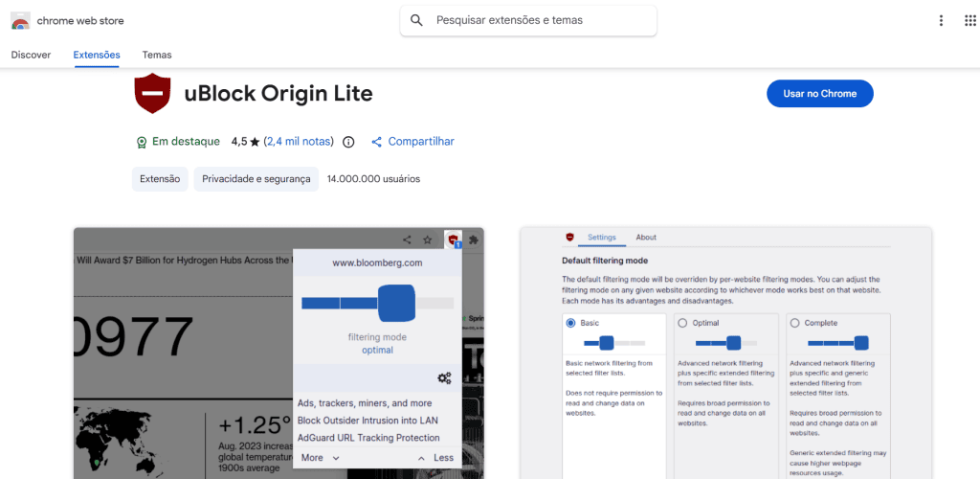The height and width of the screenshot is (479, 980).
Task: Open the About tab in screenshot
Action: pyautogui.click(x=646, y=237)
